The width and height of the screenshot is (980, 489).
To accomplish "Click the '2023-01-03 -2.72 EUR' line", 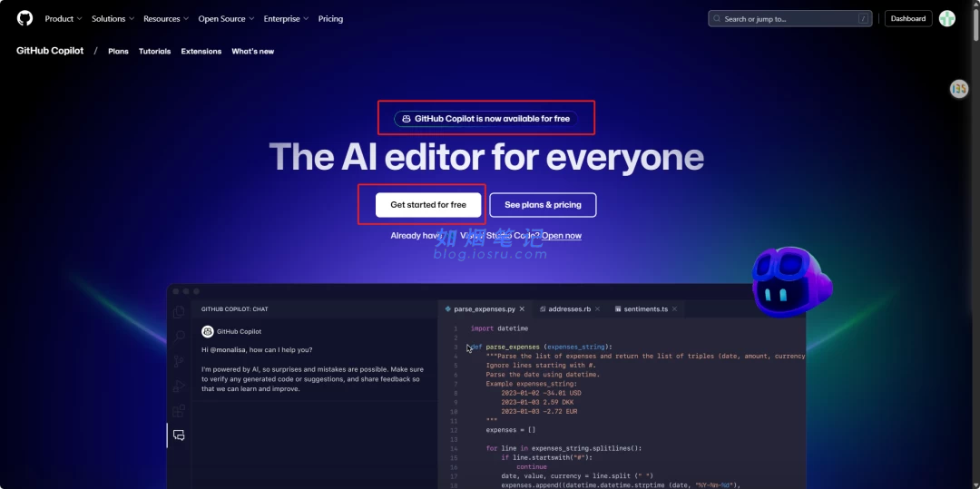I will (539, 412).
